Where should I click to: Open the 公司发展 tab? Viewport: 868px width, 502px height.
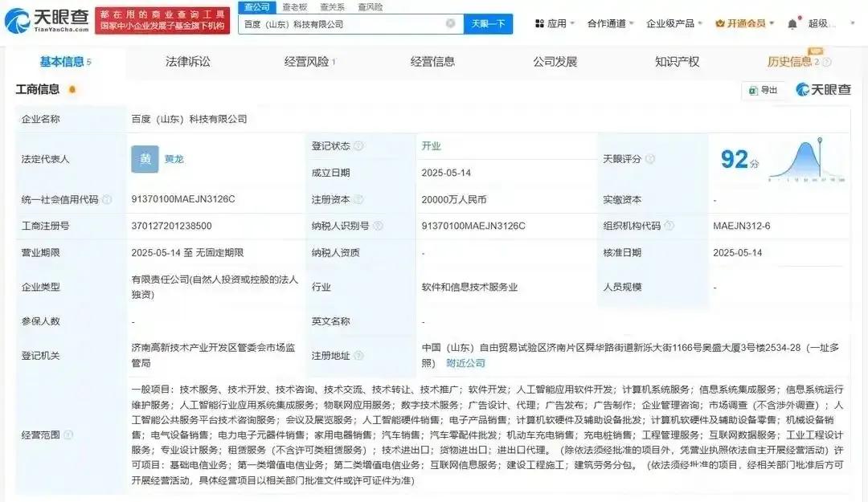[x=555, y=62]
